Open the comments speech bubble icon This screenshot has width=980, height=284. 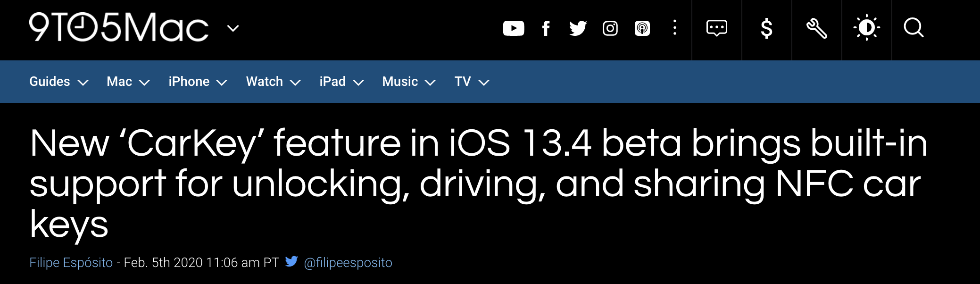pos(717,28)
